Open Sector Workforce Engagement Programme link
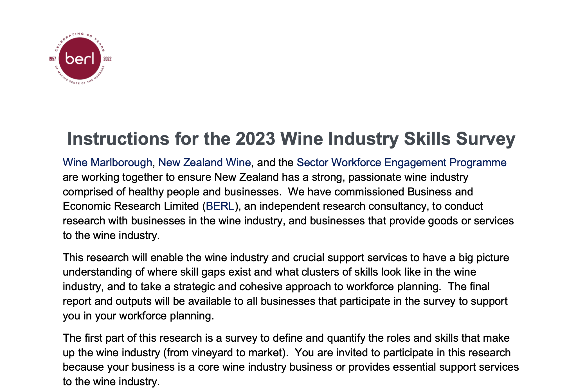This screenshot has width=585, height=392. [x=401, y=163]
